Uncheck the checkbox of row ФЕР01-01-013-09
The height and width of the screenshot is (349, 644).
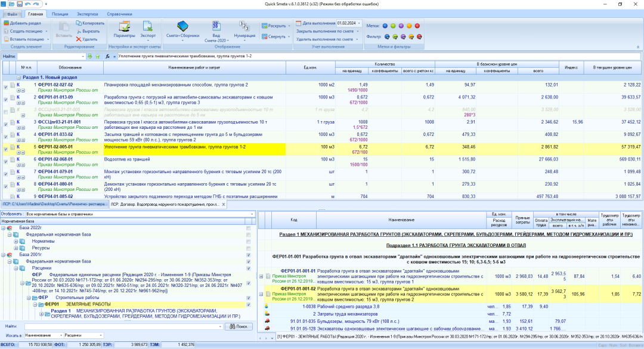[x=6, y=100]
